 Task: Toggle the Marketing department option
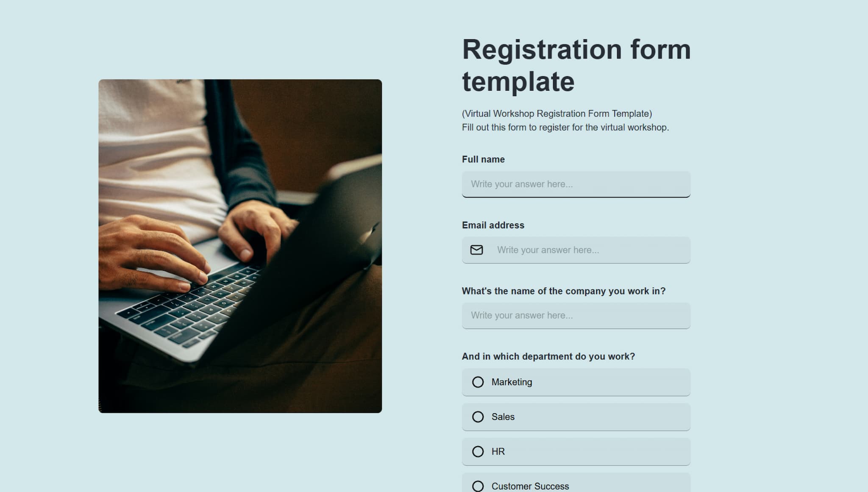(x=478, y=382)
